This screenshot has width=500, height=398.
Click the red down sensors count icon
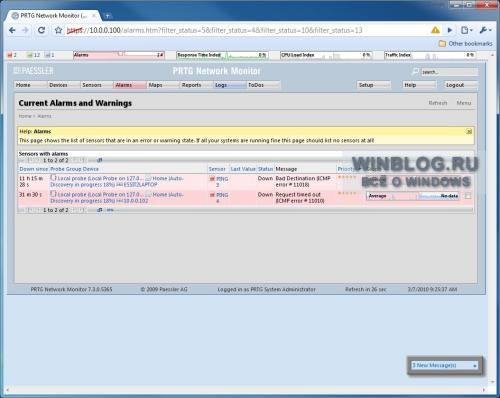(10, 55)
